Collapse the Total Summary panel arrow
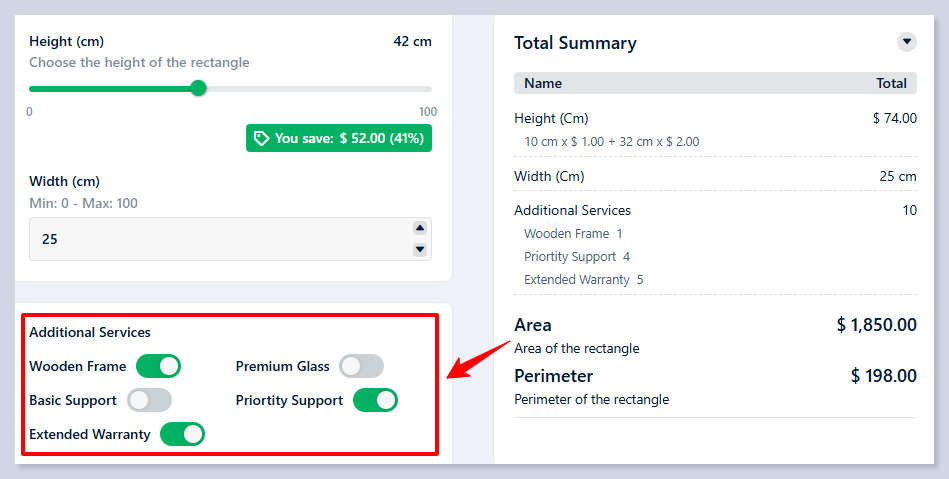This screenshot has width=949, height=479. point(906,42)
